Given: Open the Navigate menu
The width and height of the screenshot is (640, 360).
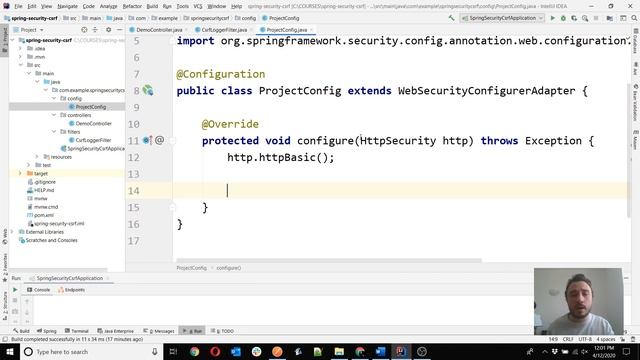Looking at the screenshot, I should pyautogui.click(x=67, y=7).
